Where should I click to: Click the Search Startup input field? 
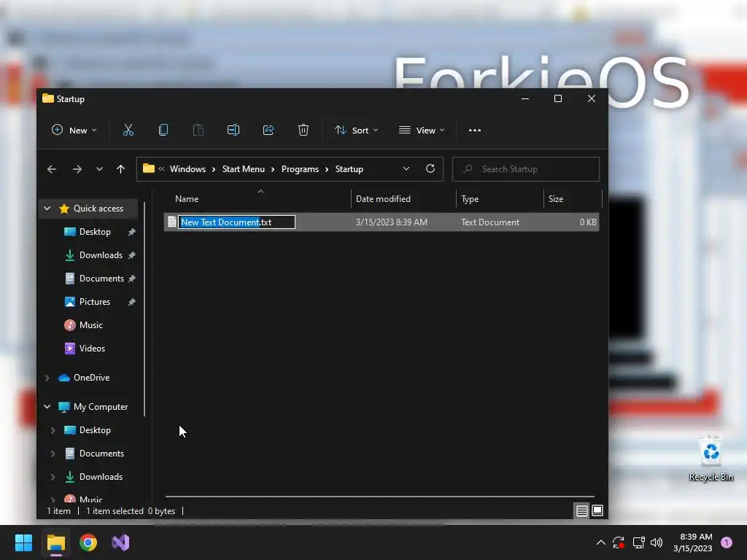coord(525,169)
